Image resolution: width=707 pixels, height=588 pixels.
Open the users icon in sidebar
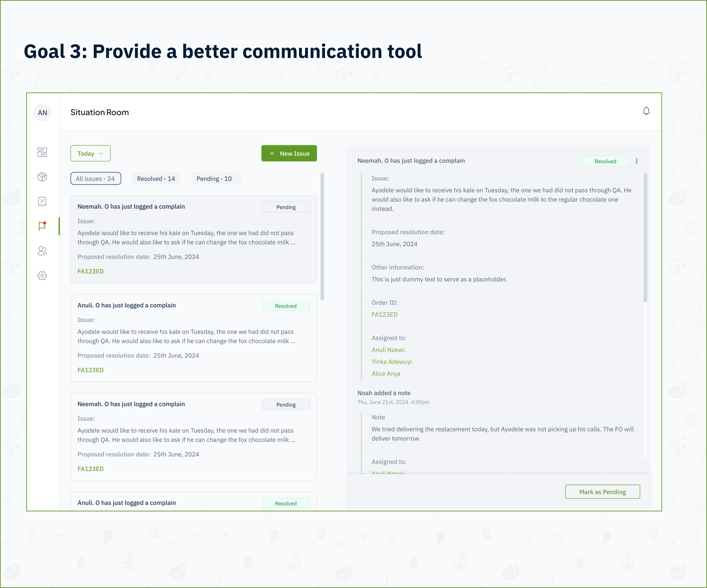[x=42, y=251]
